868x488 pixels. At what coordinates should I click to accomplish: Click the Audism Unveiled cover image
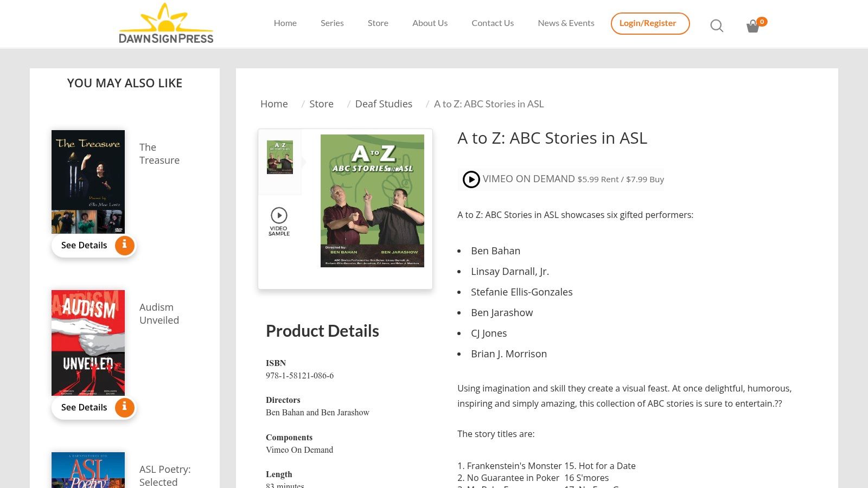88,343
